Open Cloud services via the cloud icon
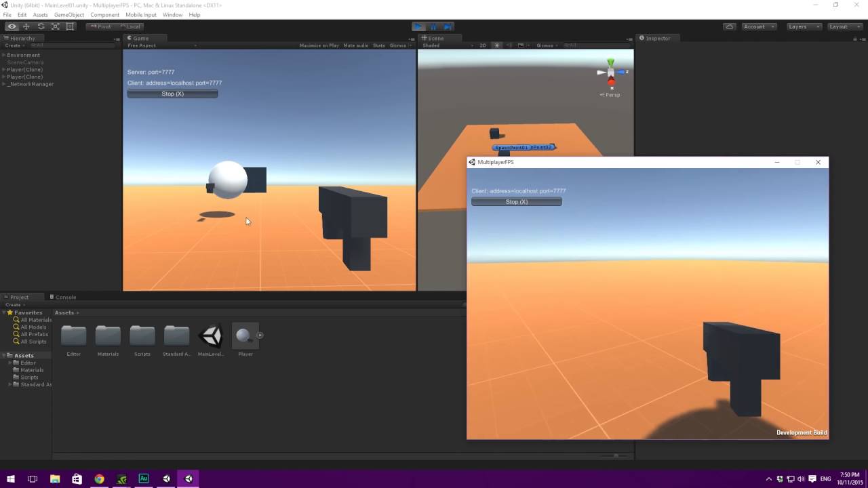 [x=730, y=26]
